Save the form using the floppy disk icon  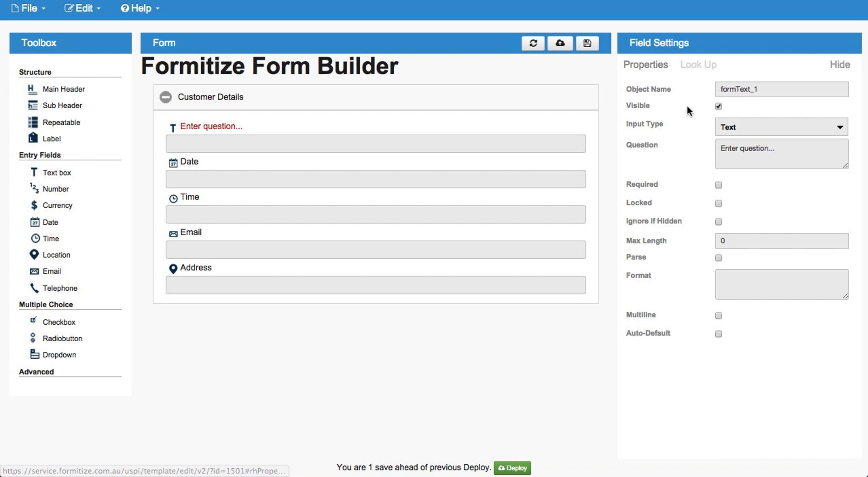587,43
